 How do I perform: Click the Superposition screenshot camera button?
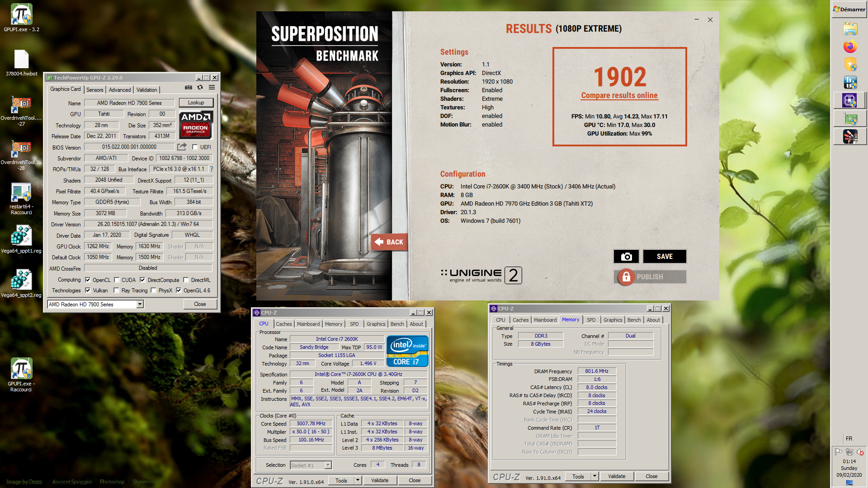coord(626,257)
